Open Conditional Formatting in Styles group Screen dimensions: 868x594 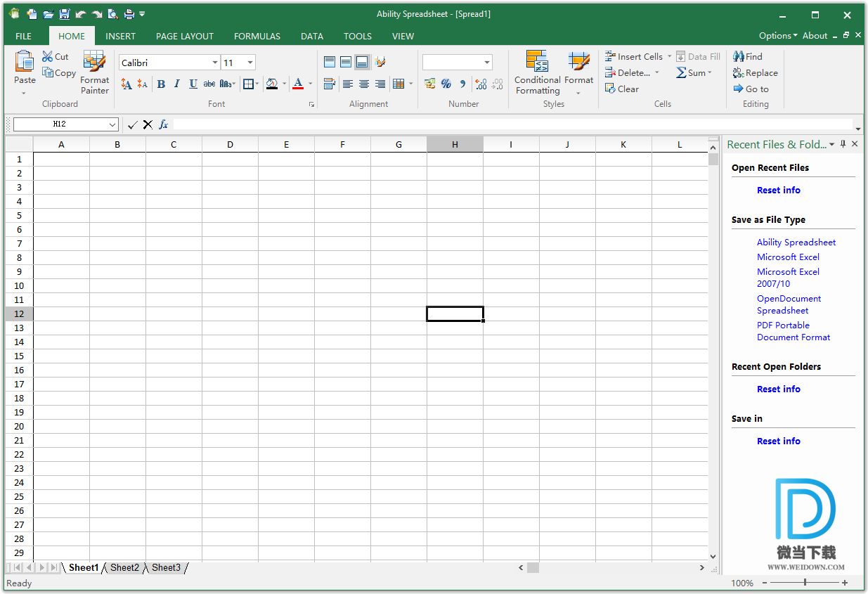click(x=538, y=72)
